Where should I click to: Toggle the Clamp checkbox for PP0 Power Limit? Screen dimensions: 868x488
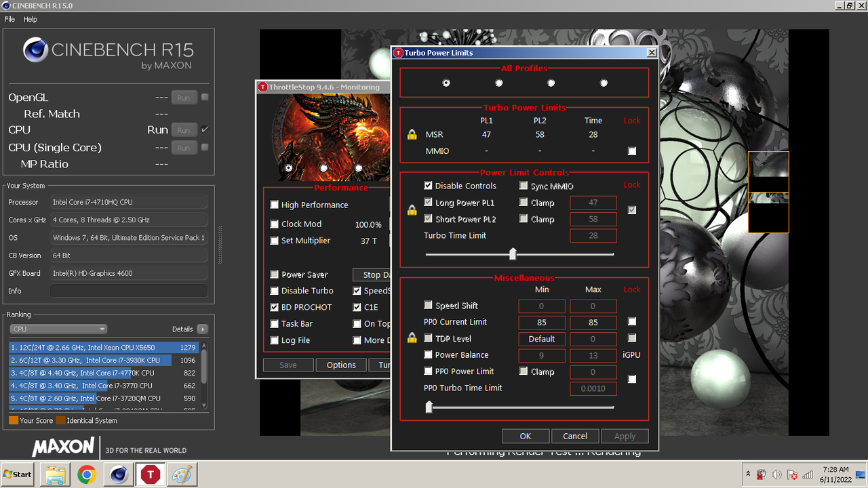pyautogui.click(x=524, y=371)
